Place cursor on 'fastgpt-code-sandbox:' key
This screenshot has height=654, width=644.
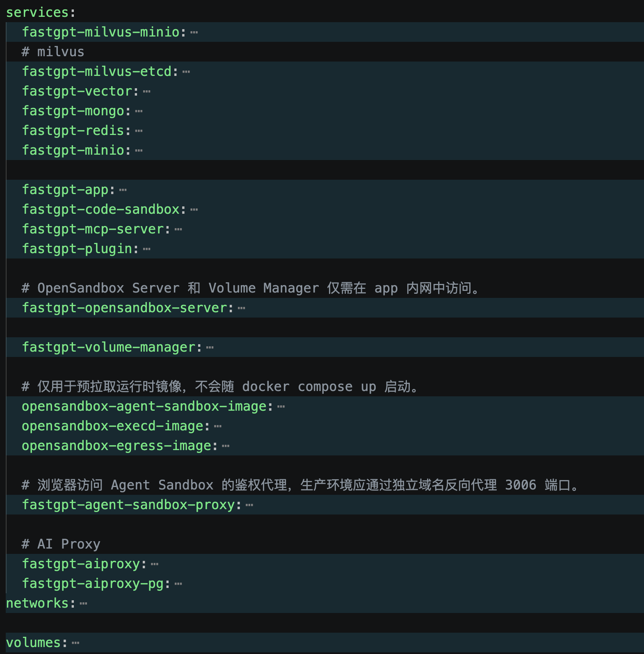104,210
